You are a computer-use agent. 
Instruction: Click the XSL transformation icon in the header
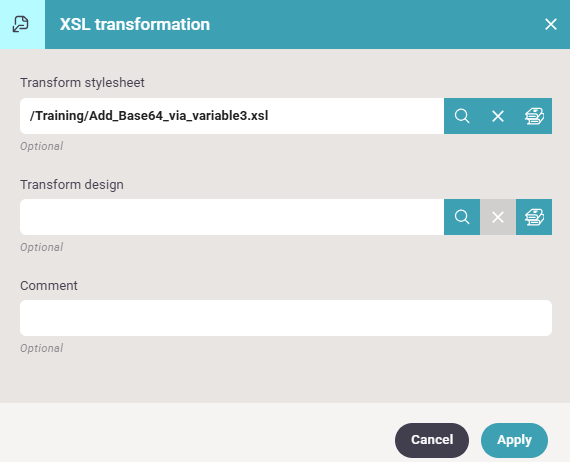[21, 24]
